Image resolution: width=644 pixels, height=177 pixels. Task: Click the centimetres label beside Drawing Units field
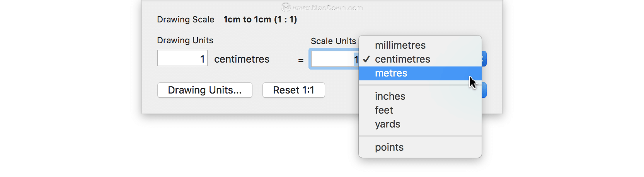click(242, 59)
